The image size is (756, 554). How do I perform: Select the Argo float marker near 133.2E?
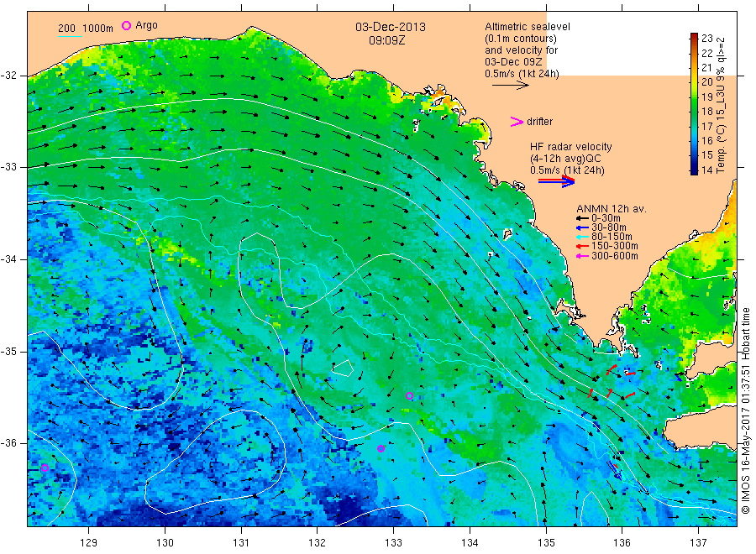pos(409,396)
